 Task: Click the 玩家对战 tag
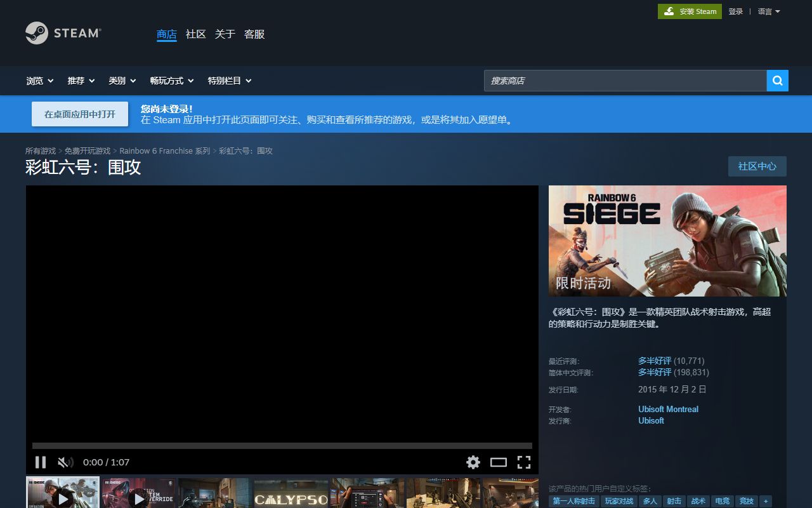point(619,502)
